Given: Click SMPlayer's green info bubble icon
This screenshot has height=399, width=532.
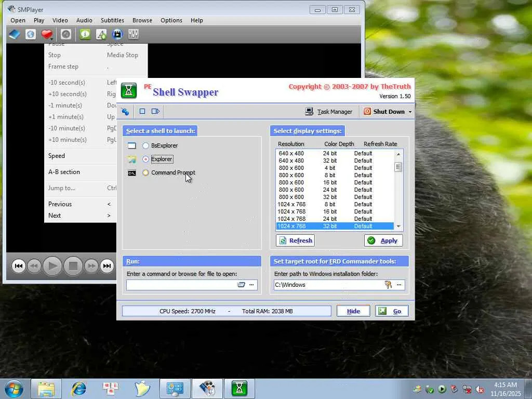Looking at the screenshot, I should (85, 34).
